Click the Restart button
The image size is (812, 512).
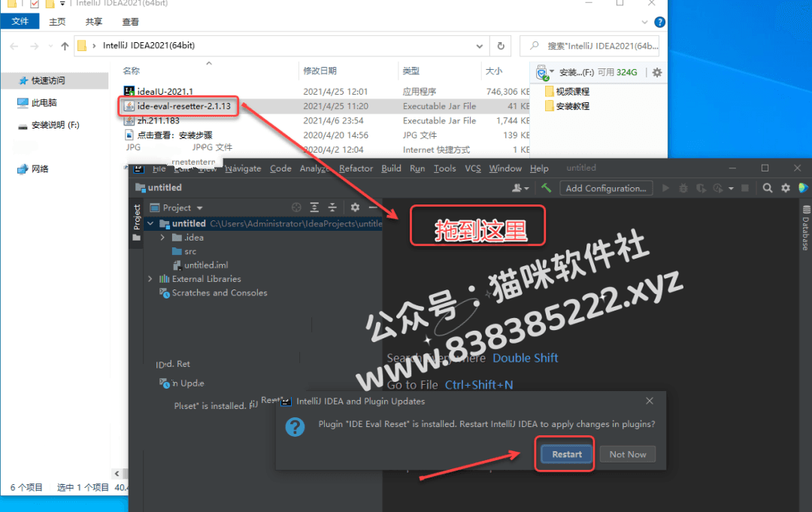[x=567, y=454]
